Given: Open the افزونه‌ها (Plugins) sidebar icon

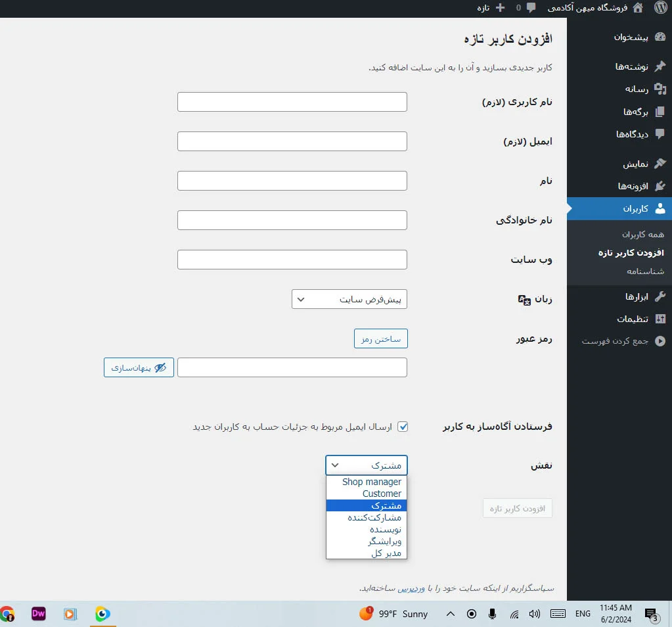Looking at the screenshot, I should click(661, 186).
